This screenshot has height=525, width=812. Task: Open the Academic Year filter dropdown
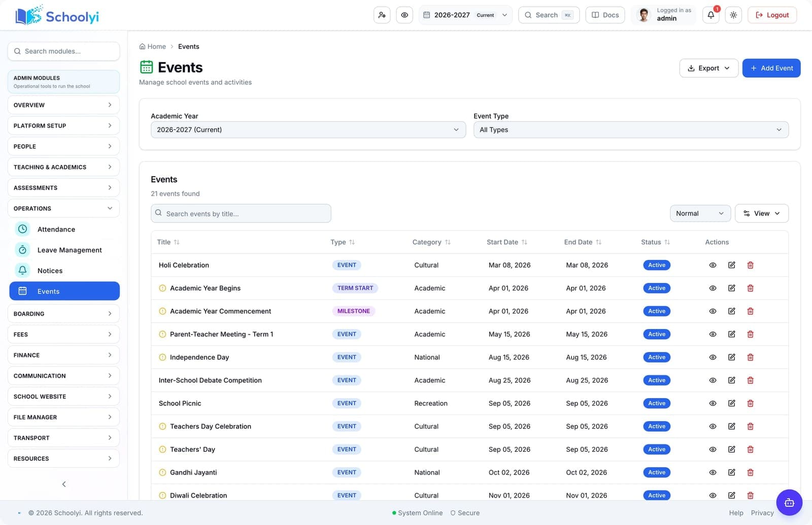pyautogui.click(x=308, y=129)
